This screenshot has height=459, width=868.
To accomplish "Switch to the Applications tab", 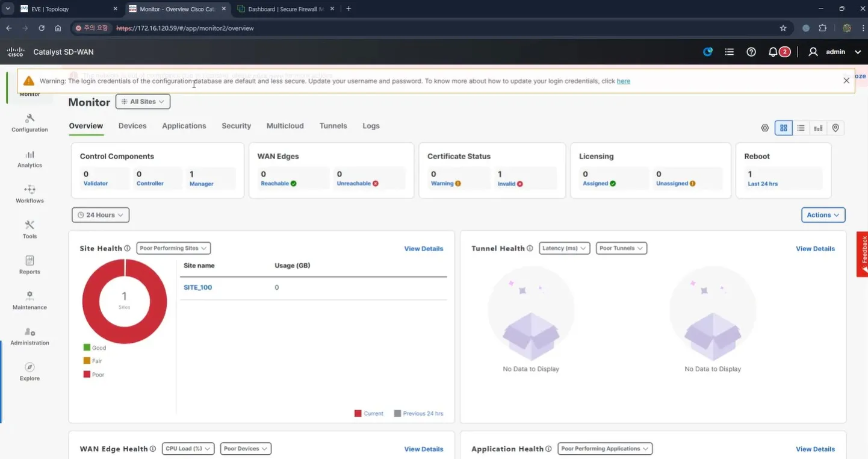I will [x=184, y=126].
